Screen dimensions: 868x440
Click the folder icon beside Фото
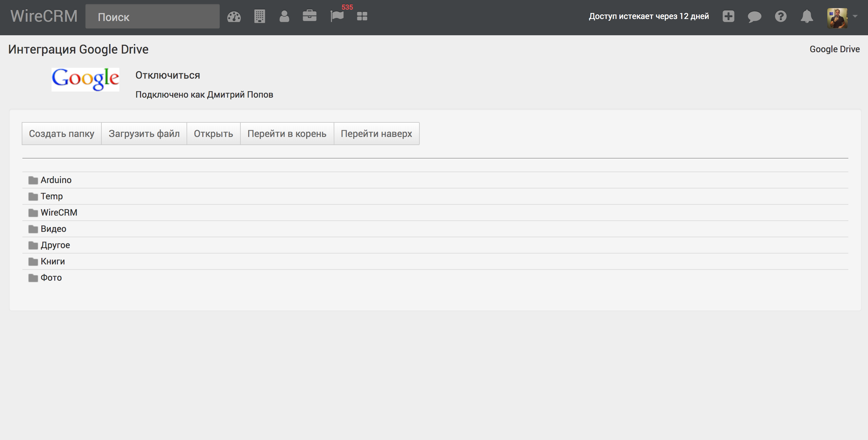[33, 278]
